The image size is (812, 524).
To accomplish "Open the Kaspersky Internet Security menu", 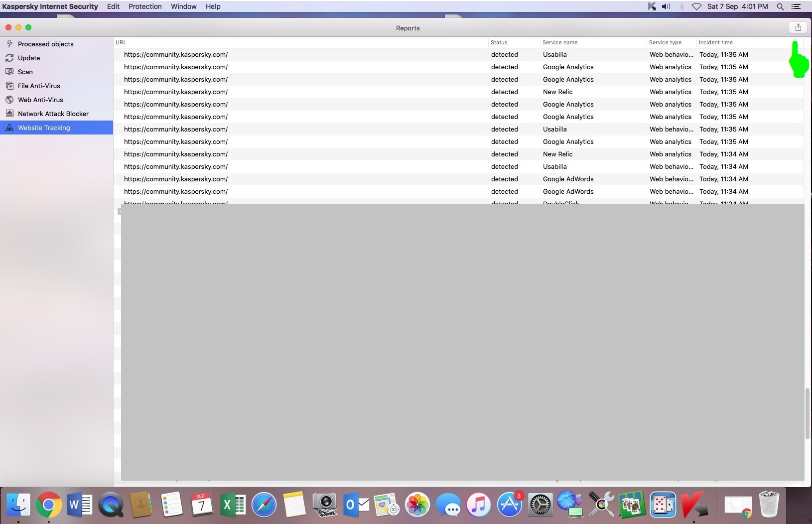I will (50, 6).
